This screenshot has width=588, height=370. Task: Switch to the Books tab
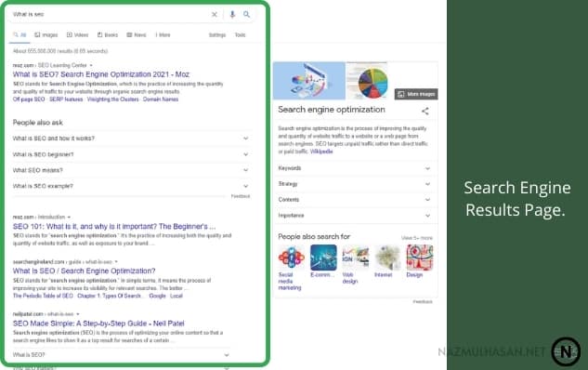107,35
